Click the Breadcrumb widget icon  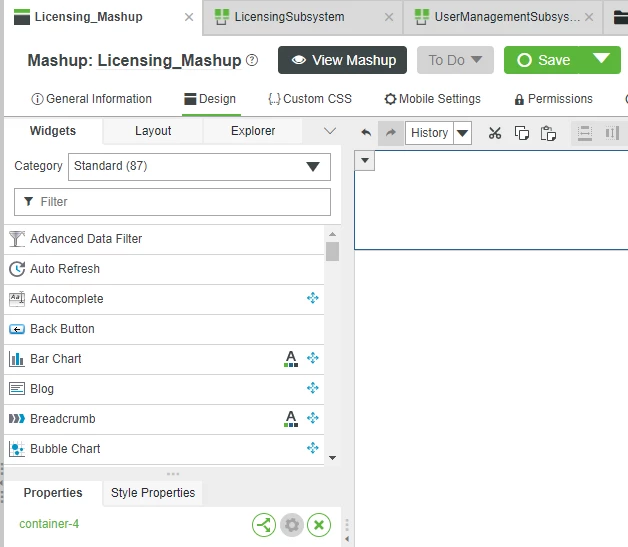17,419
